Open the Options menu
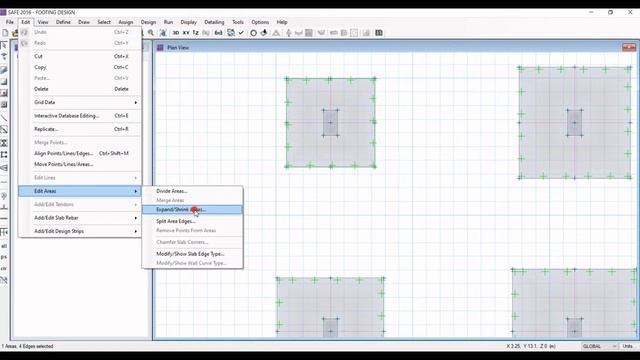Viewport: 640px width, 360px height. 260,22
